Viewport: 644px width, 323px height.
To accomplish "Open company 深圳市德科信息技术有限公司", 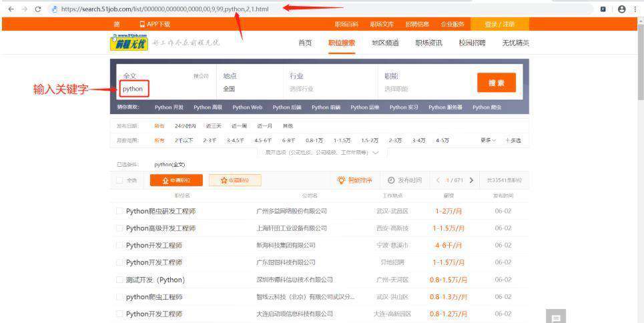I will [x=294, y=280].
